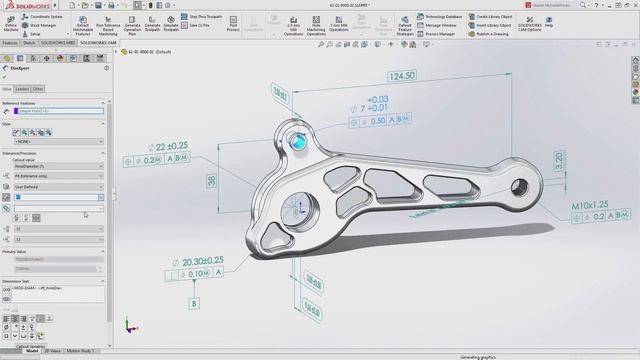This screenshot has width=640, height=360.
Task: Click the CAM Help icon
Action: pos(549,22)
